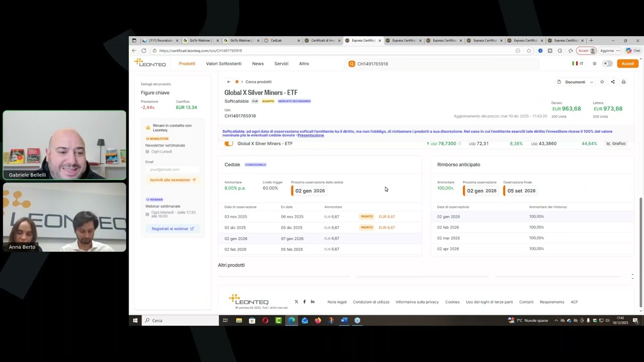Viewport: 644px width, 362px height.
Task: Open the Contatti footer link
Action: (x=526, y=302)
